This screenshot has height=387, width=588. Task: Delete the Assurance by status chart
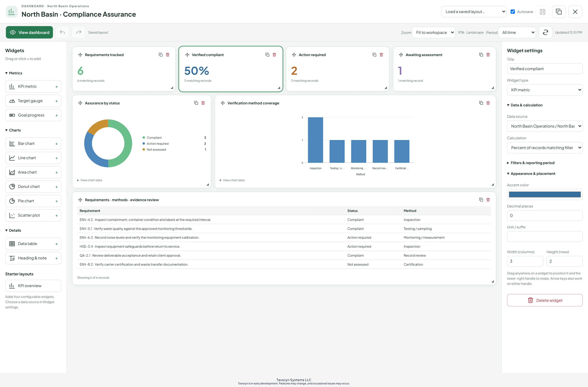(203, 103)
